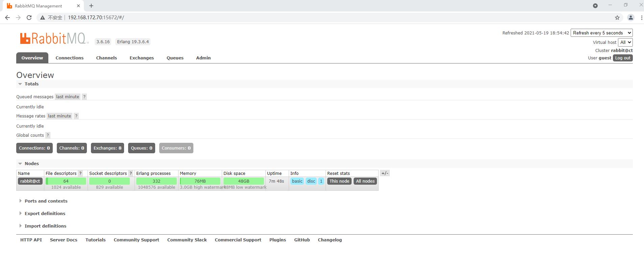Click the File descriptors 64 bar

66,181
